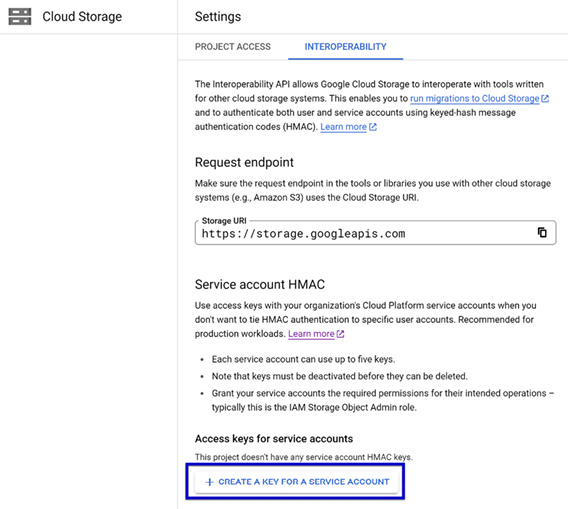
Task: Click bullet mentioning IAM Storage Object Admin role
Action: [383, 400]
